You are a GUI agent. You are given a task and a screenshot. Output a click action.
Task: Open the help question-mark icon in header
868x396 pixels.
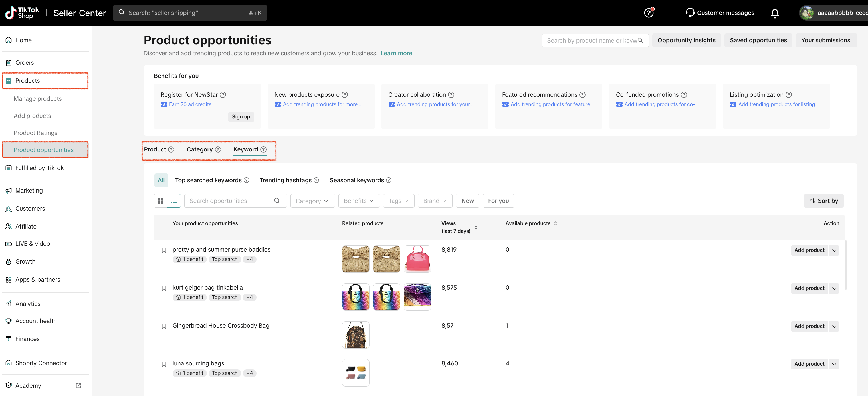pos(648,13)
